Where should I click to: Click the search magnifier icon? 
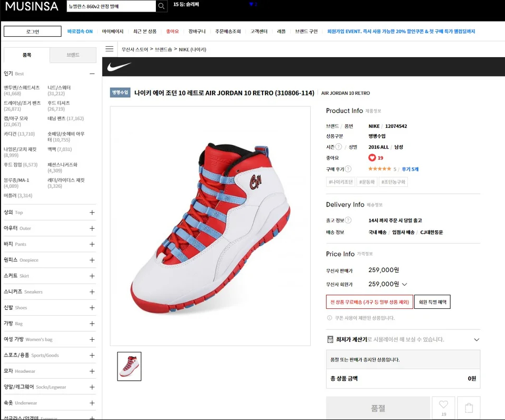tap(162, 6)
